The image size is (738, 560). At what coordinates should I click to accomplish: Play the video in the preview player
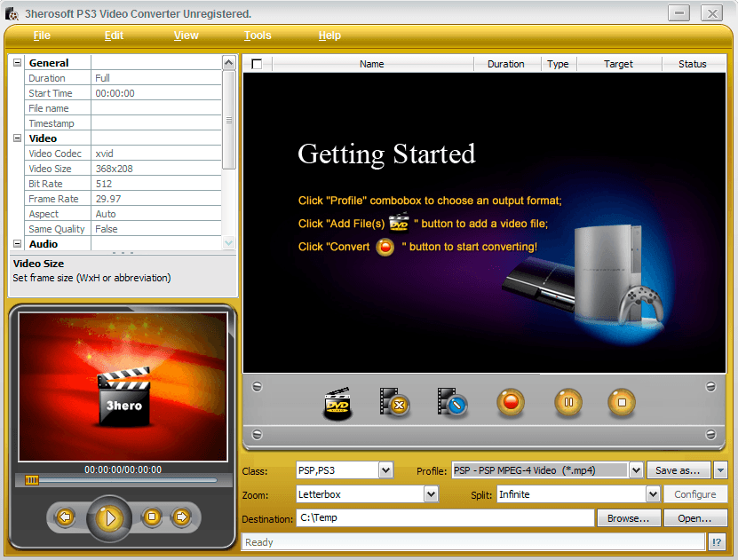point(108,517)
